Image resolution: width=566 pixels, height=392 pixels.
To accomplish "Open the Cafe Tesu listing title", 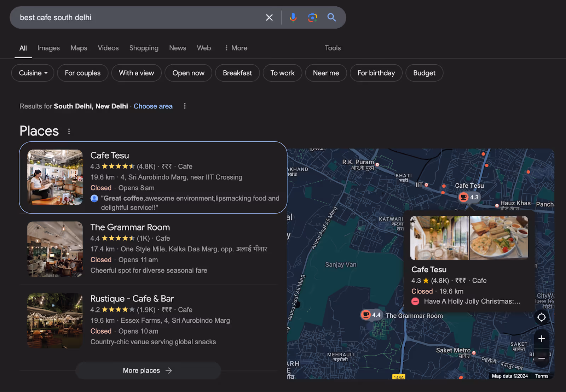I will (110, 155).
